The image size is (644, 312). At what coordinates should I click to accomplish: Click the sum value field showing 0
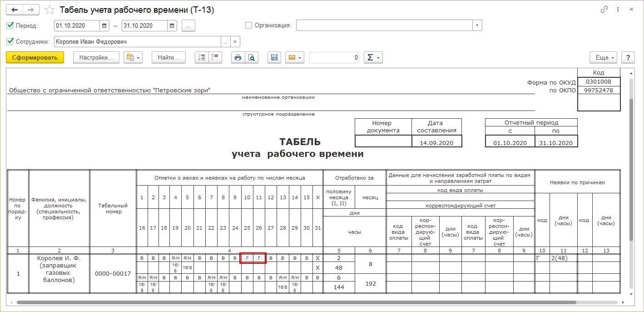click(x=334, y=57)
